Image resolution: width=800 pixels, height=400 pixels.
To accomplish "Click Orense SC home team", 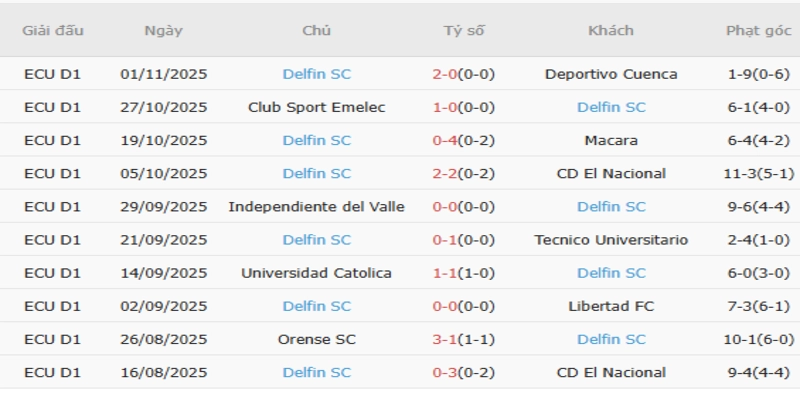I will pyautogui.click(x=316, y=339).
